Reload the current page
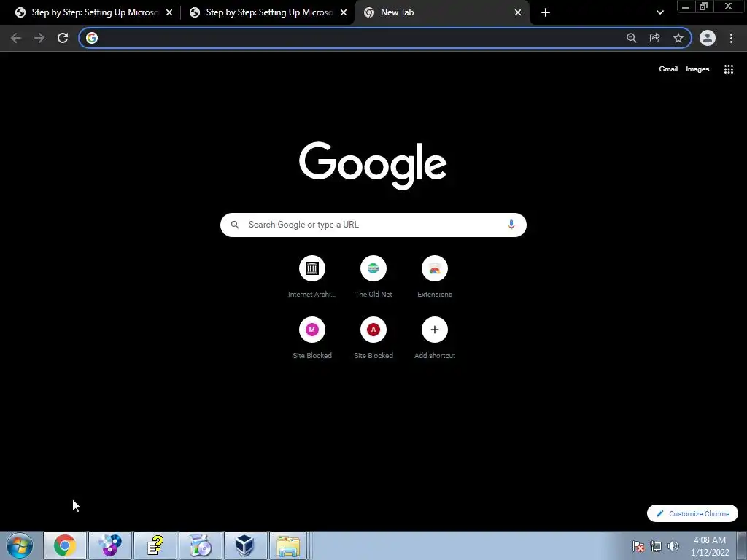 click(63, 38)
